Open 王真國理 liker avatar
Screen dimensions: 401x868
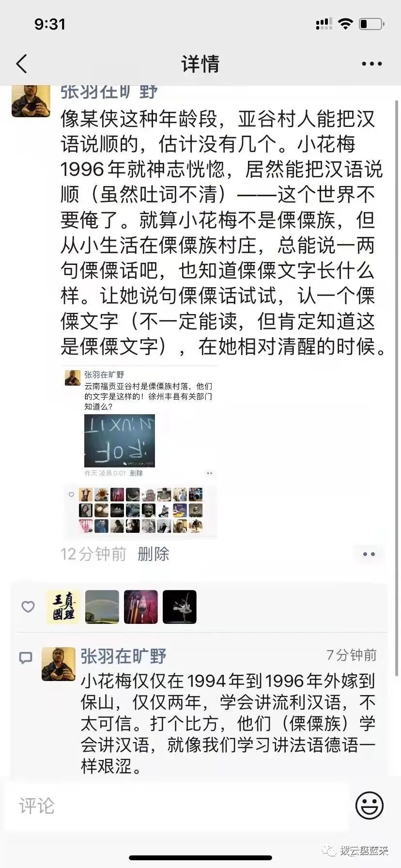pos(63,607)
